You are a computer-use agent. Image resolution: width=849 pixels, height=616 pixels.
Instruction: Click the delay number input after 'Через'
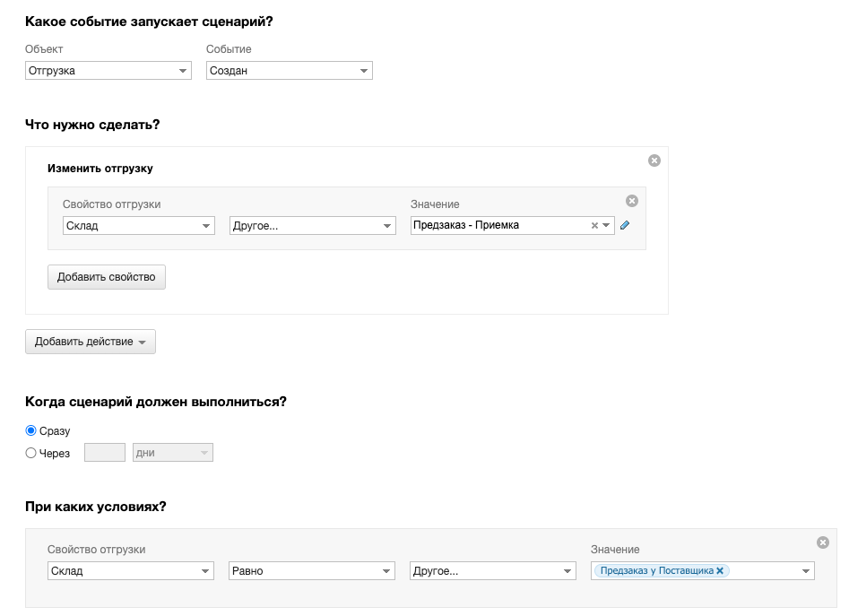104,454
